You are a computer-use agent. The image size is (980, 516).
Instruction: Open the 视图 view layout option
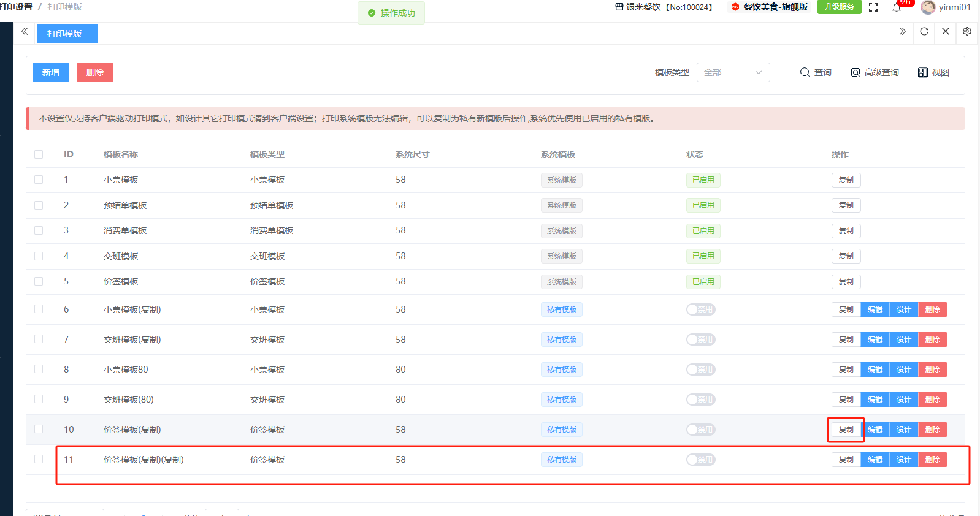(933, 72)
